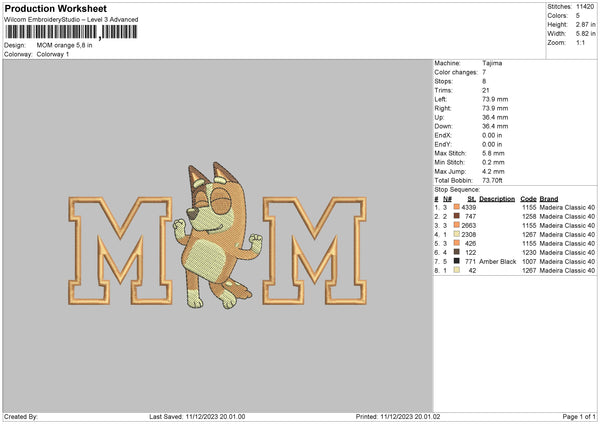The height and width of the screenshot is (424, 600).
Task: Click the orange swatch beside 4339 stitches
Action: click(x=457, y=207)
